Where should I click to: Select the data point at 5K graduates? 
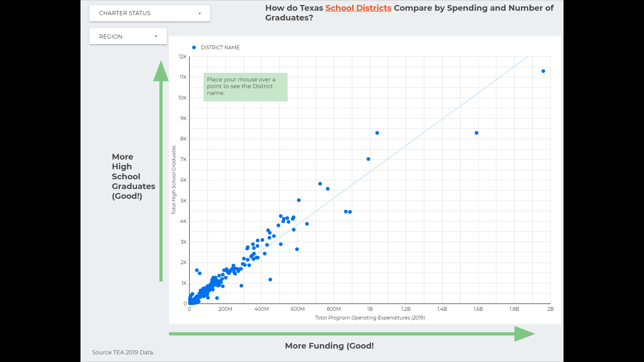[x=299, y=200]
